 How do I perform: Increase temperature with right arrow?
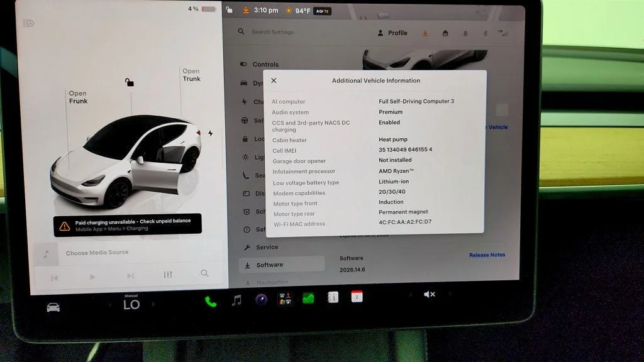(x=153, y=304)
